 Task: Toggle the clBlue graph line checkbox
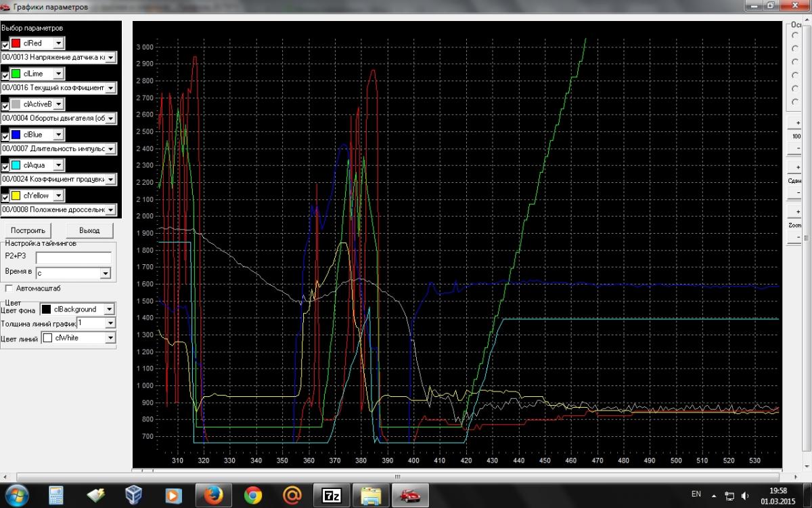pos(5,135)
